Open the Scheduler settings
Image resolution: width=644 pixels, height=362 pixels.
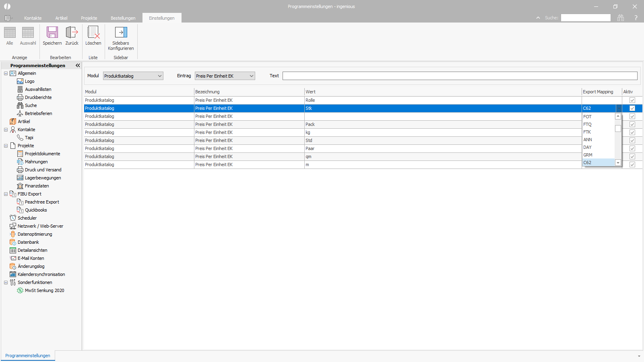pos(27,218)
